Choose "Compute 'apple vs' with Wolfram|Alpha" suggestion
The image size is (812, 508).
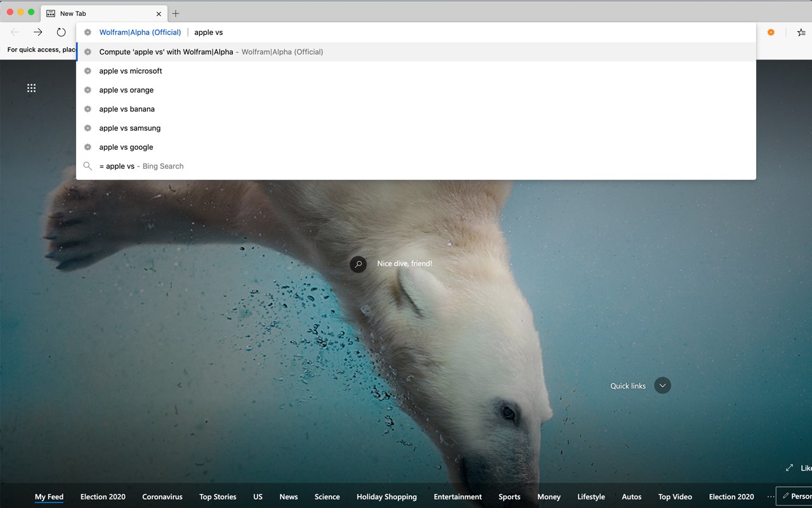click(x=416, y=52)
